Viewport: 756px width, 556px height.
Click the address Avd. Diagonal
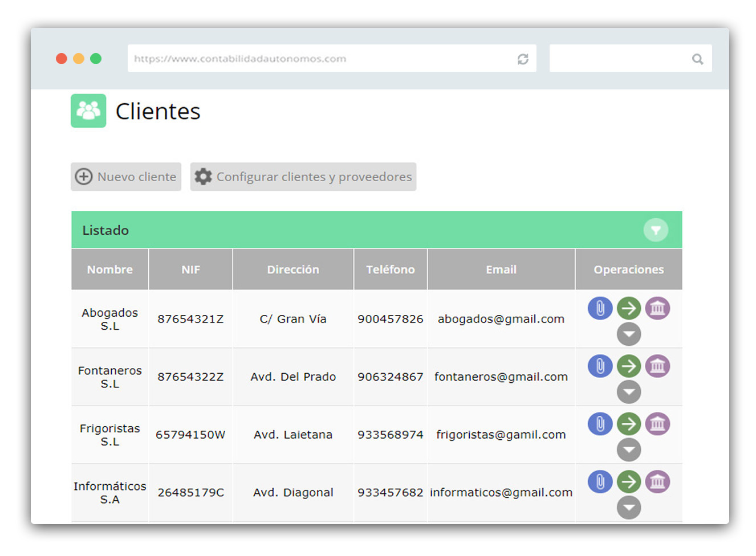293,493
